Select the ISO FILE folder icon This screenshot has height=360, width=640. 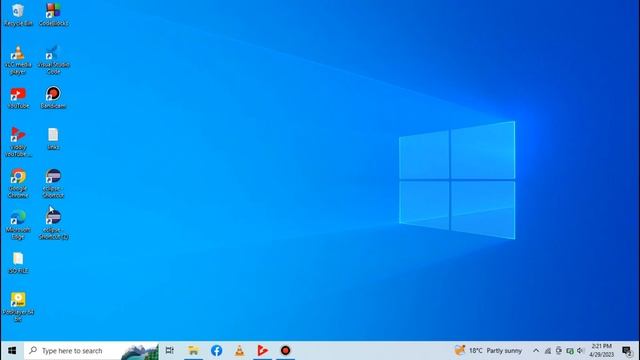tap(18, 263)
